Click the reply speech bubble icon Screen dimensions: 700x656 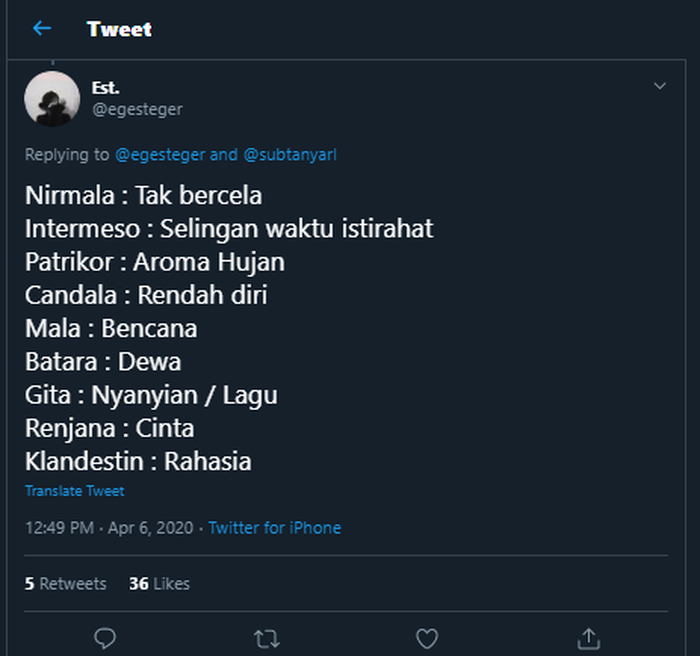coord(105,637)
